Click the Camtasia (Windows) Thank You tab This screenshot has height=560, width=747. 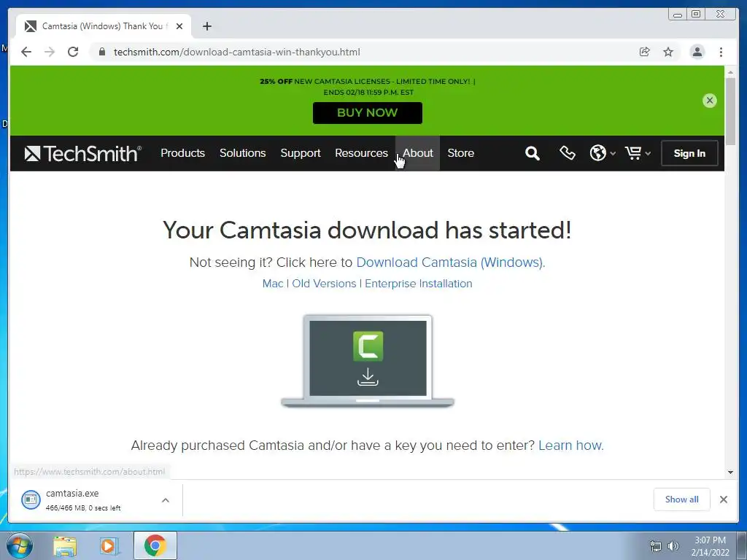point(104,26)
